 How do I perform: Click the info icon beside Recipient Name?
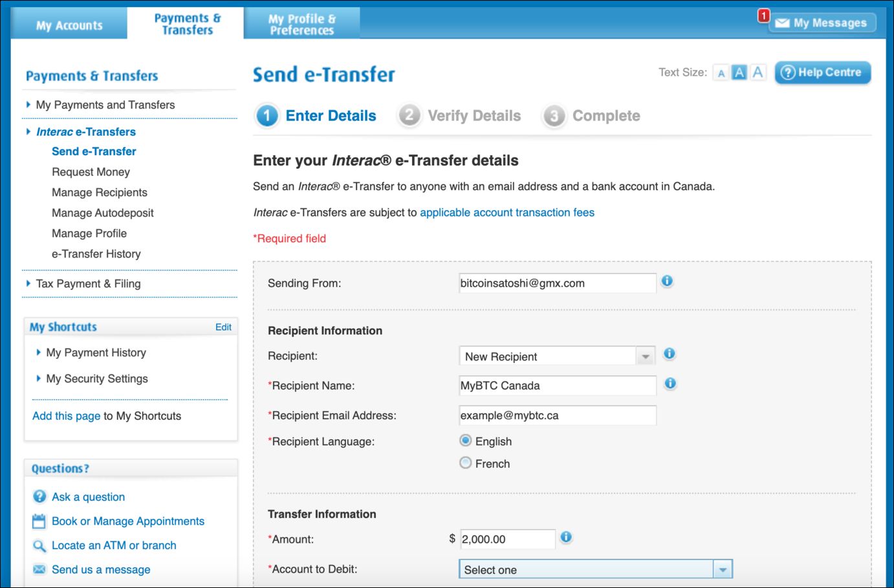coord(670,384)
